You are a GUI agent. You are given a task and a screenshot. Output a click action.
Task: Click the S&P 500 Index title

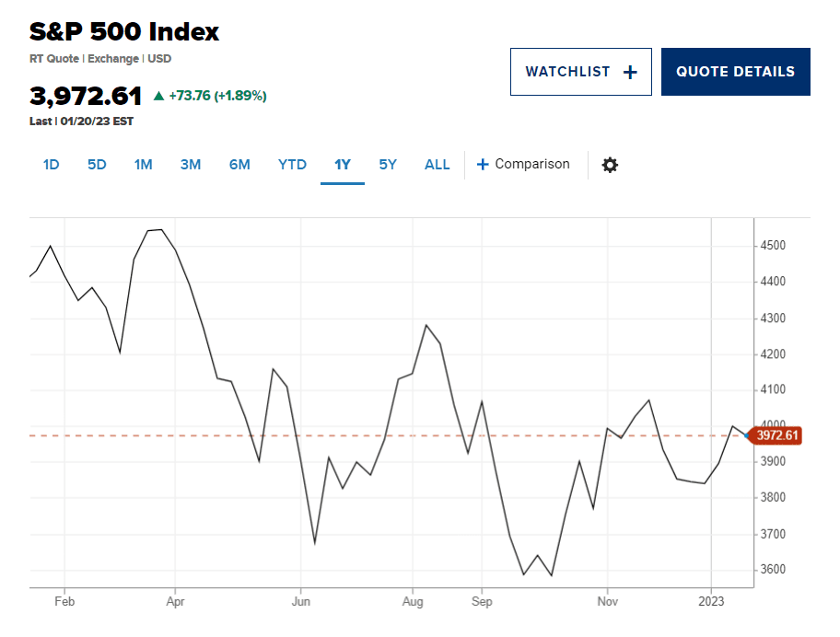(x=123, y=31)
